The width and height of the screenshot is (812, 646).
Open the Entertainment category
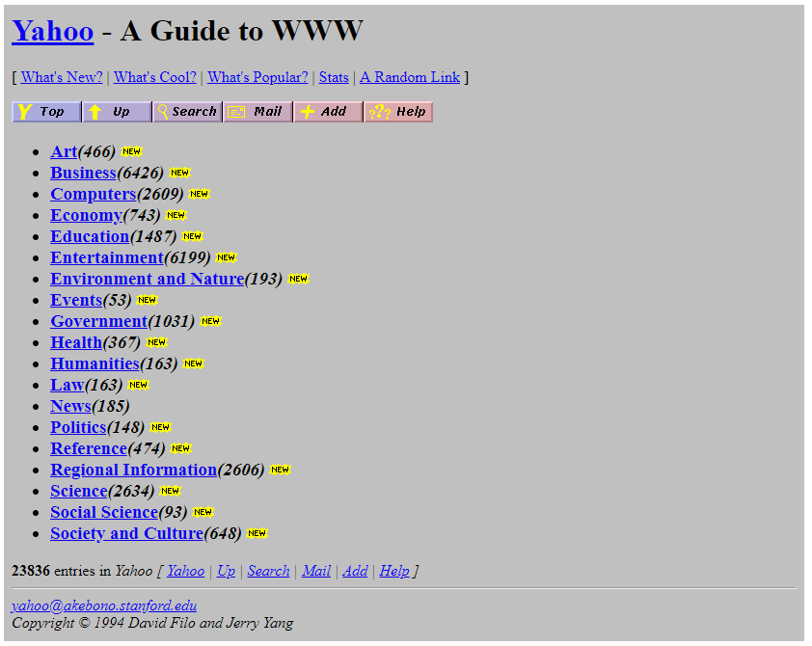click(106, 257)
